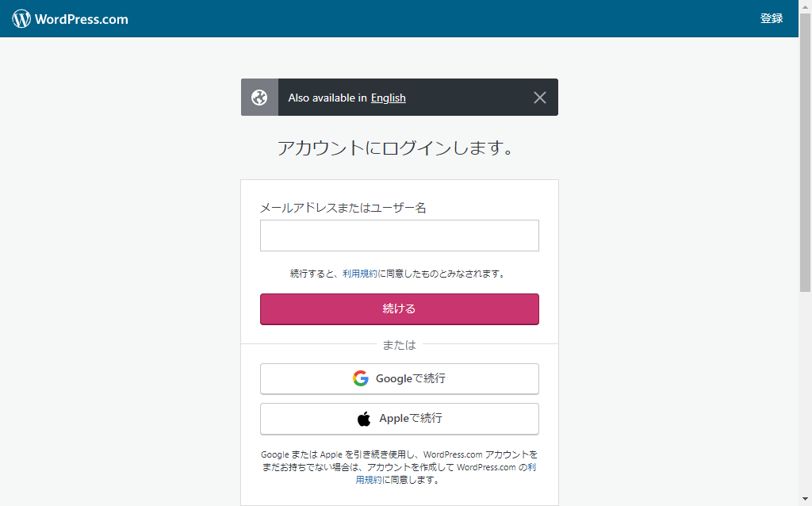Open the 利用規約 link below the email field
This screenshot has width=812, height=506.
359,274
